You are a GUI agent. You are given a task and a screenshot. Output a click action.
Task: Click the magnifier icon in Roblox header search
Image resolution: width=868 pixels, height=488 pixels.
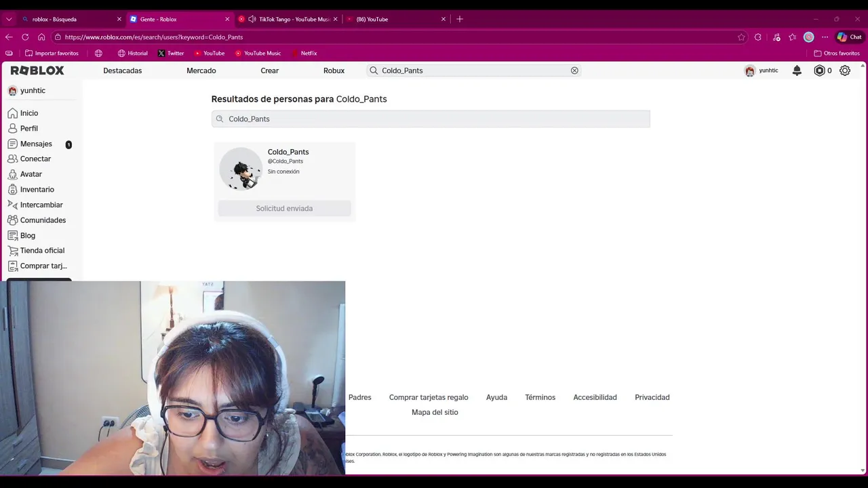point(374,70)
